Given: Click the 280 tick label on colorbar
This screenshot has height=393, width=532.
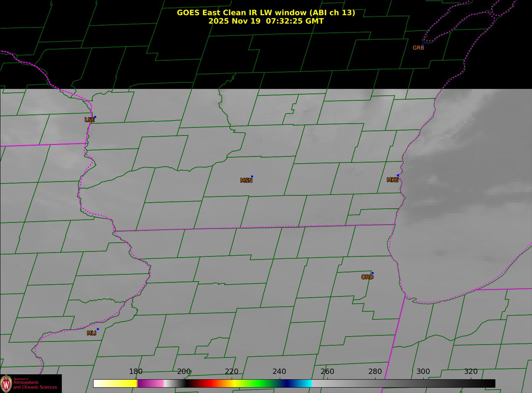Looking at the screenshot, I should coord(375,372).
